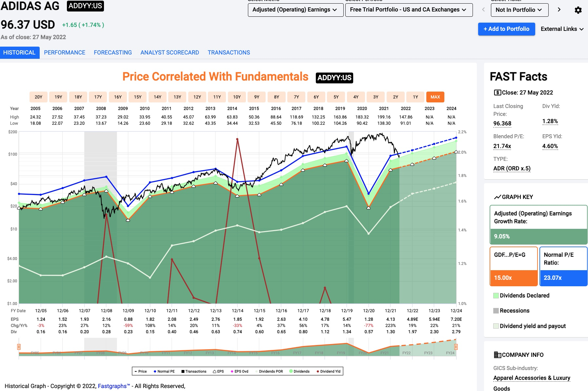Select the 3Y time range
The height and width of the screenshot is (391, 588).
coord(376,97)
